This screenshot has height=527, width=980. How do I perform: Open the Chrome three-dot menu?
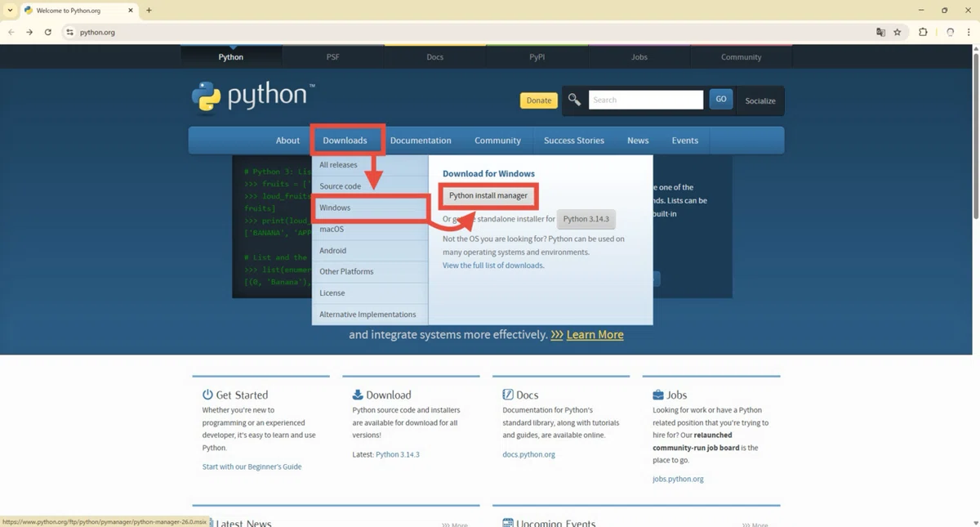click(x=969, y=32)
